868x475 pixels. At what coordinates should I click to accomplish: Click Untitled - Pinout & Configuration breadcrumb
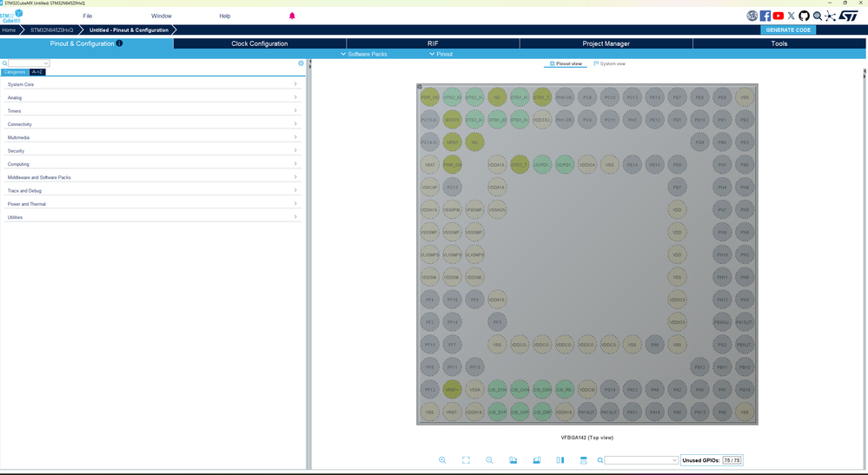click(x=129, y=30)
